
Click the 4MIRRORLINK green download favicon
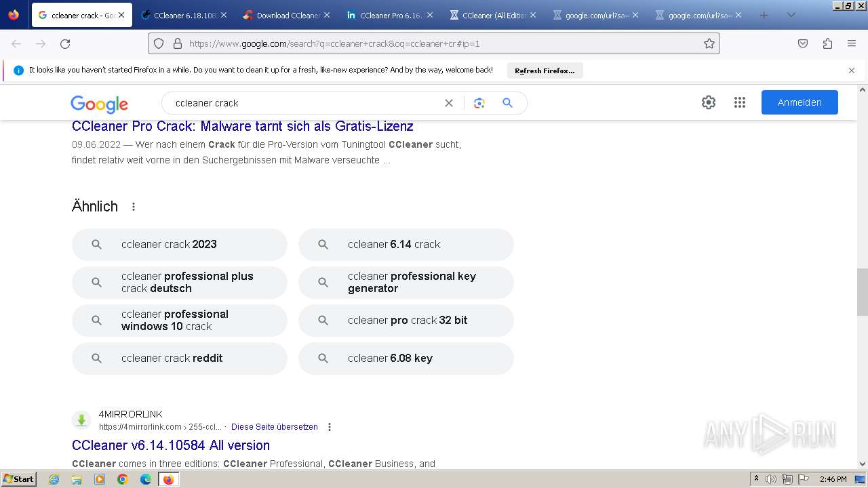pyautogui.click(x=81, y=420)
